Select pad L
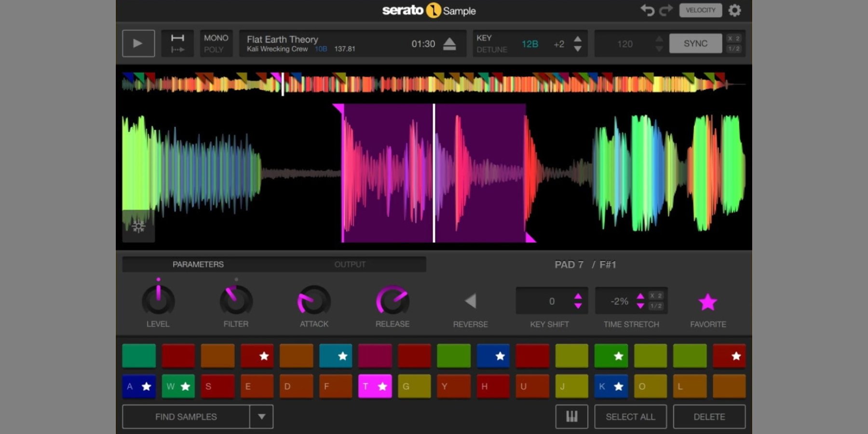This screenshot has width=868, height=434. tap(690, 386)
